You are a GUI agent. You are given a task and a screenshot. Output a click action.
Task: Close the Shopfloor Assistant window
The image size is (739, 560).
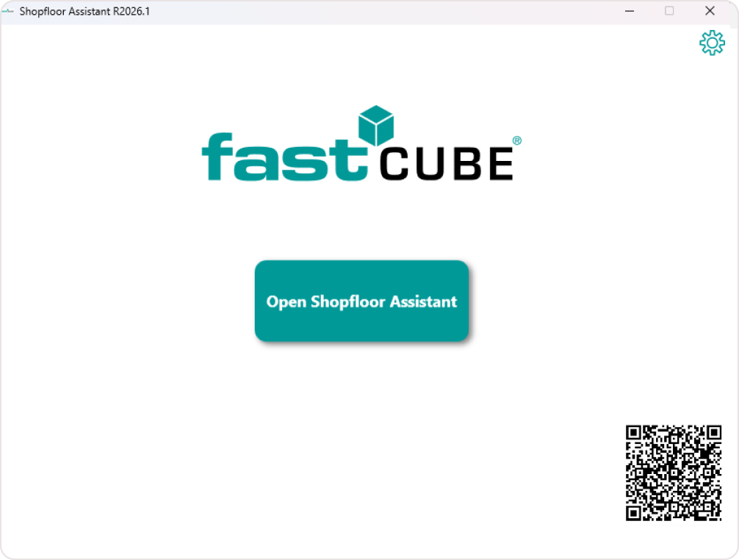pyautogui.click(x=710, y=11)
